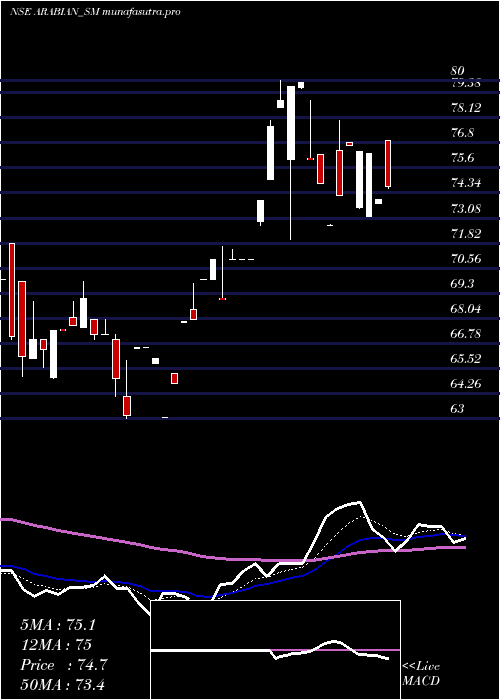Click the tall red candlestick at the chart's left edge

coord(12,290)
